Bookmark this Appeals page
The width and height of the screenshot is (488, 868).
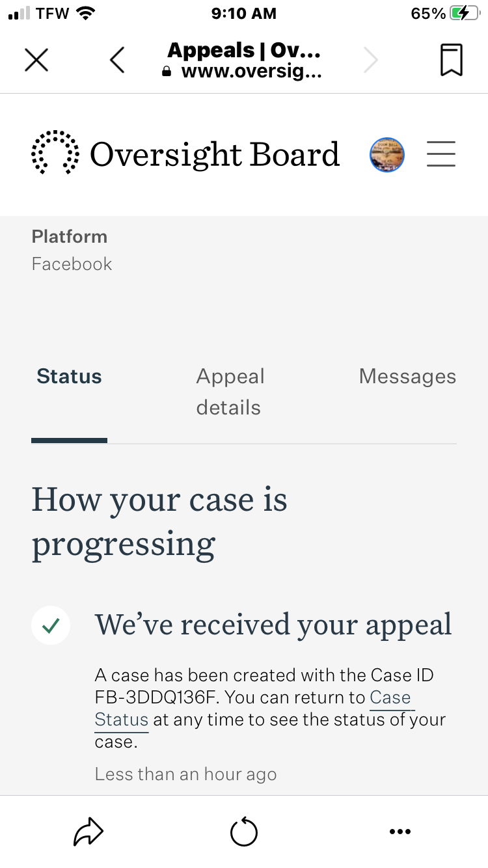tap(451, 61)
